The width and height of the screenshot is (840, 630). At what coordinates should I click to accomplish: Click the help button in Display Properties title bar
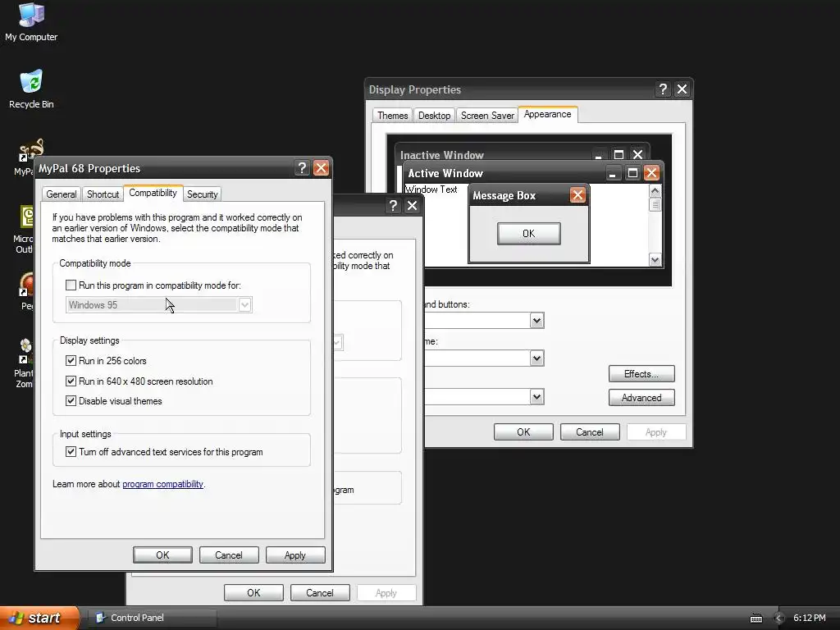tap(663, 89)
